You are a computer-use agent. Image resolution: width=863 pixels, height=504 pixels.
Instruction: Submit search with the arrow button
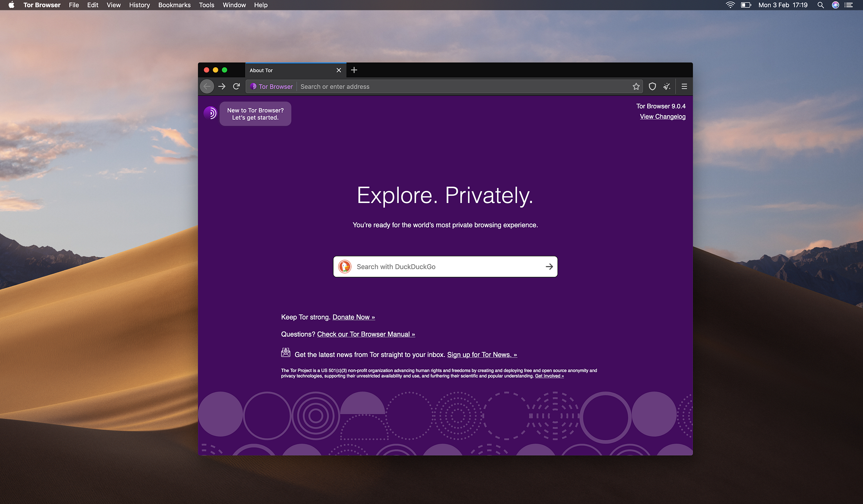coord(549,267)
